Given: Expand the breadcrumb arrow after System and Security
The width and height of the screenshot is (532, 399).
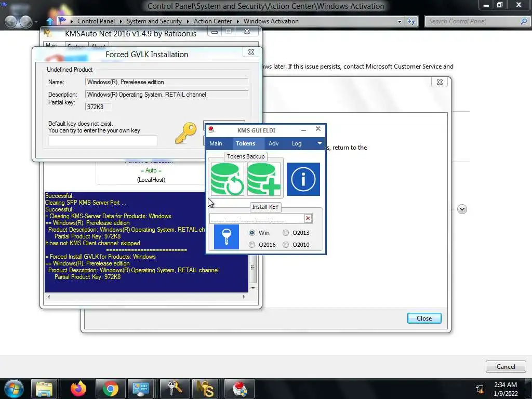Looking at the screenshot, I should (x=188, y=21).
